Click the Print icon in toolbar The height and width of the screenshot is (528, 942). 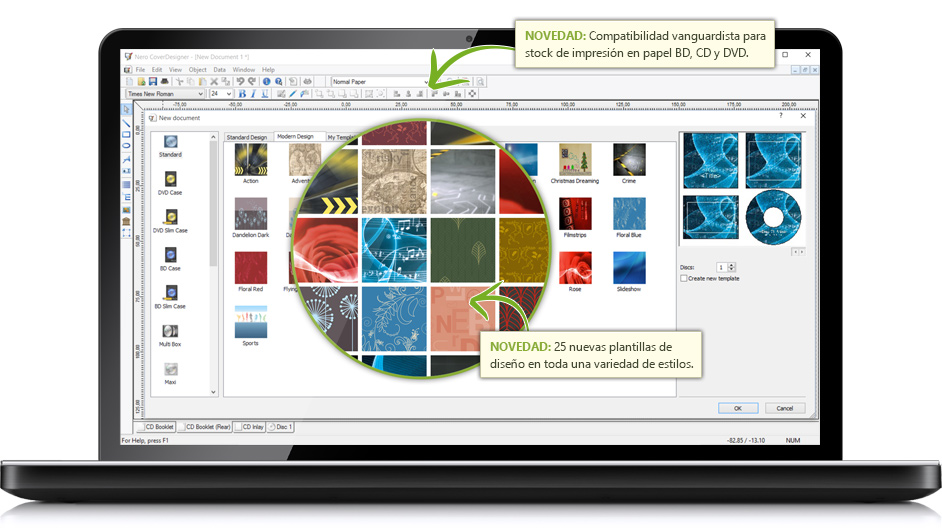pos(163,81)
